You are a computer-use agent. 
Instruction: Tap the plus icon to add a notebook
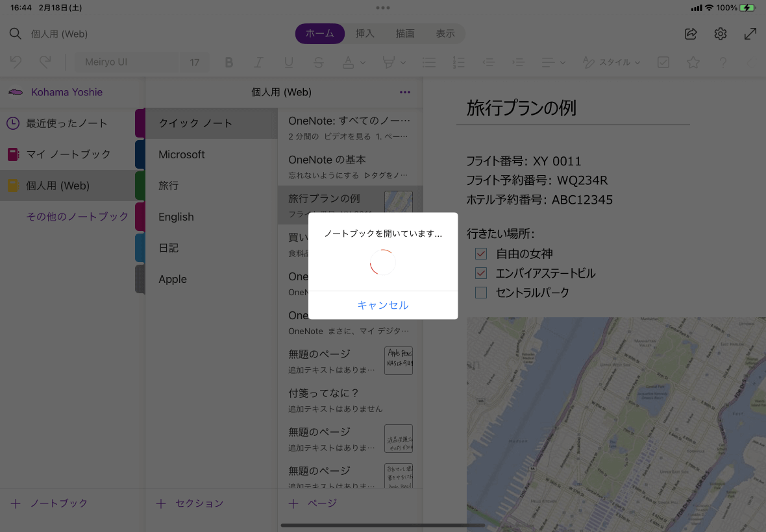(x=16, y=503)
